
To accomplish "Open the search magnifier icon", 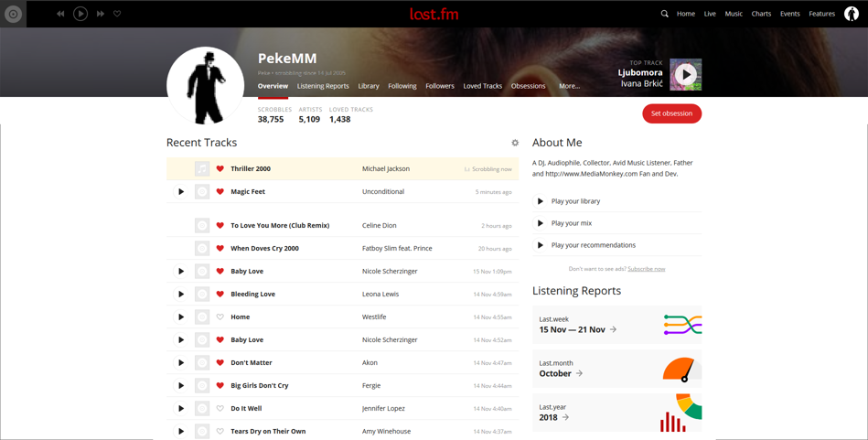I will coord(664,14).
